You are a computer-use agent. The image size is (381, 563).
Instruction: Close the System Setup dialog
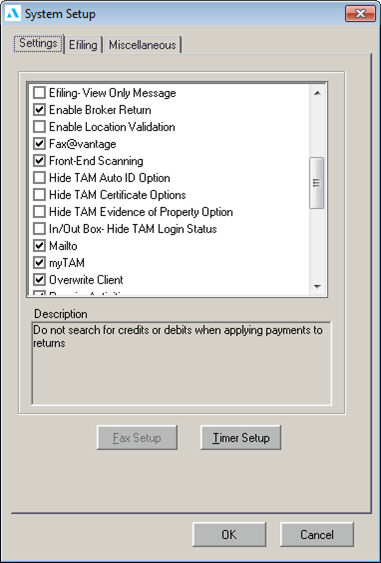[360, 14]
